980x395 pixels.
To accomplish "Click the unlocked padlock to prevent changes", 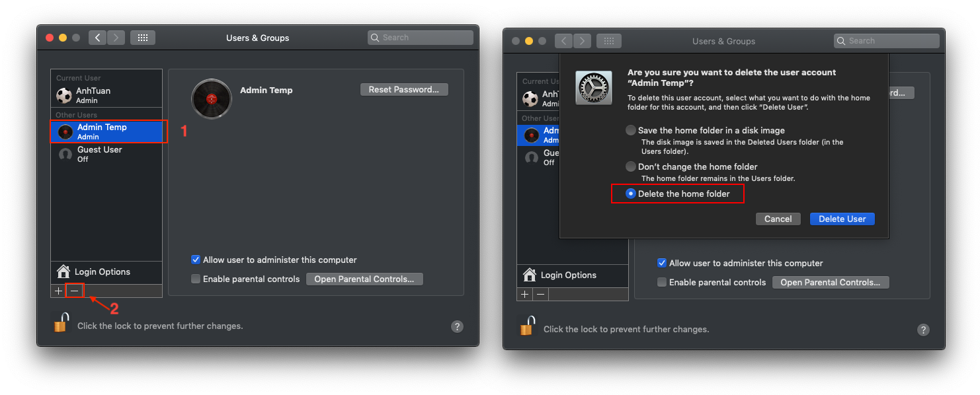I will tap(60, 326).
